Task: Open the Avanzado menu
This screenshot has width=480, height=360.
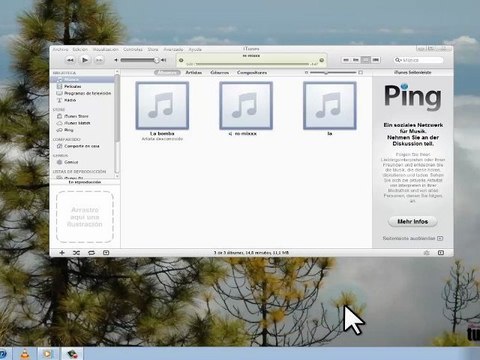Action: click(173, 49)
